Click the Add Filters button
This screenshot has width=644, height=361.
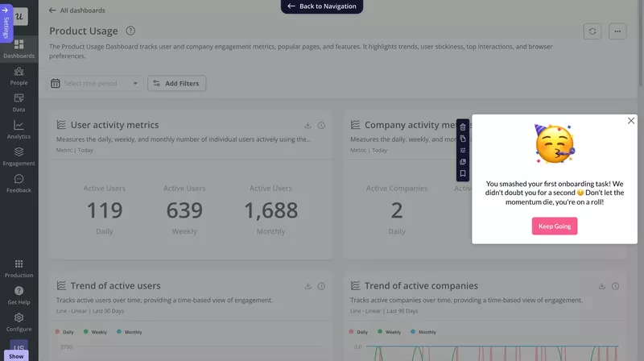(x=177, y=83)
